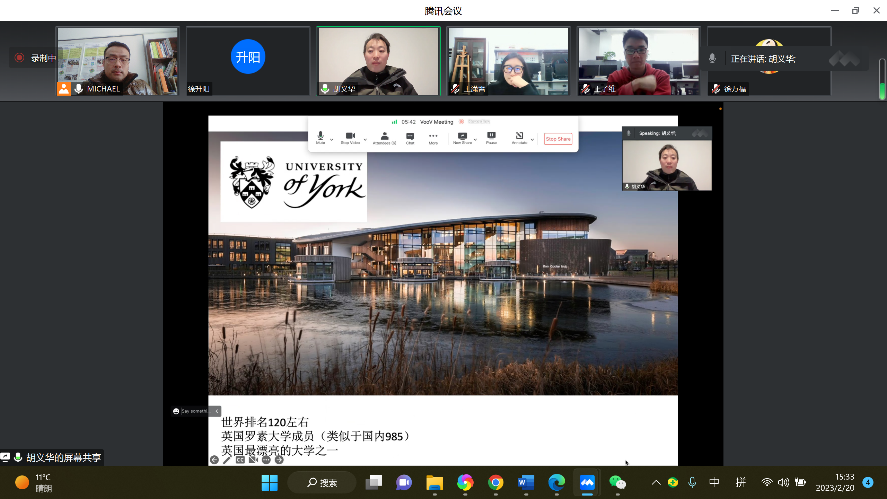This screenshot has height=499, width=887.
Task: Mute microphone in the Zoom toolbar
Action: pos(320,136)
